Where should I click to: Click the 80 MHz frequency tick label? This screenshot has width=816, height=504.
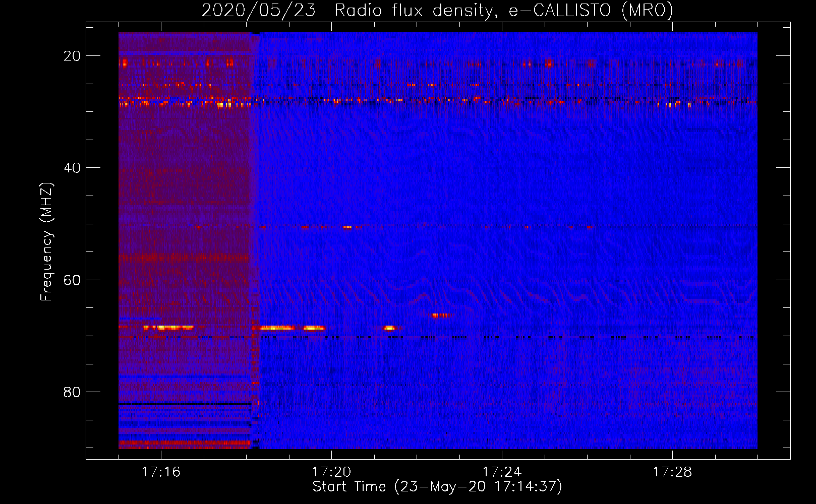(x=72, y=392)
